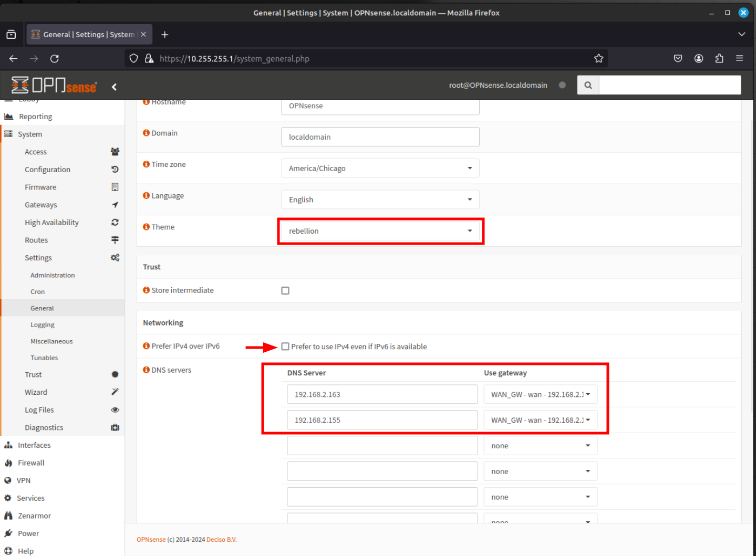Check Prefer to use IPv4 over IPv6

[285, 347]
